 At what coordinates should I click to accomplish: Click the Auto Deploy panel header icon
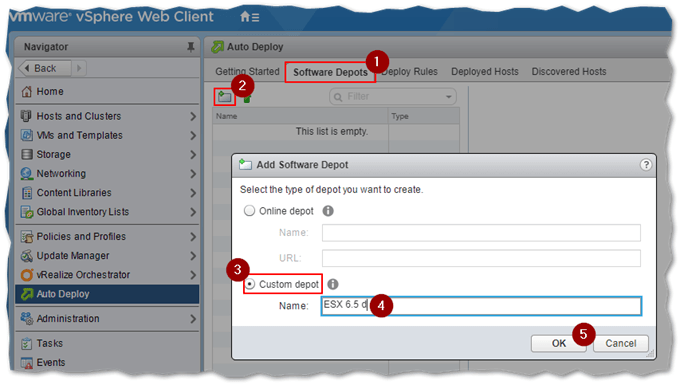coord(217,47)
